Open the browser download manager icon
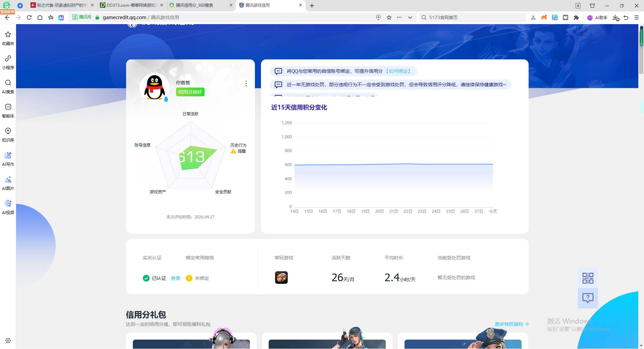The image size is (644, 349). pyautogui.click(x=615, y=17)
